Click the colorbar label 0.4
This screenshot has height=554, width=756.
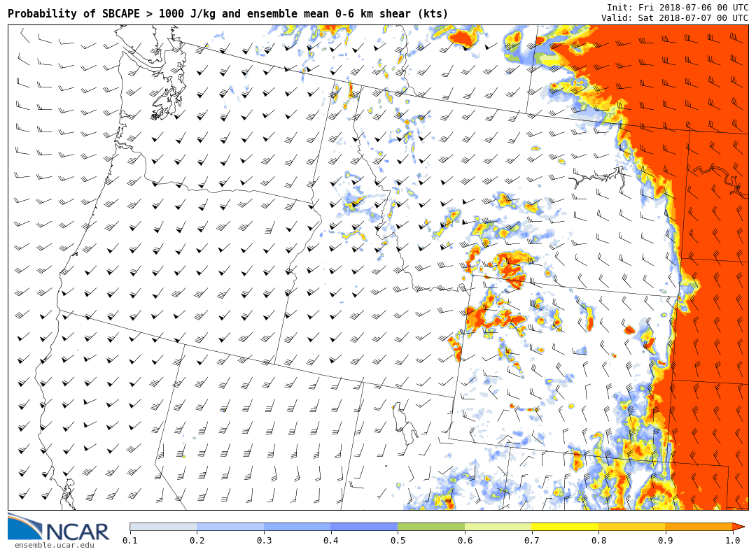[x=330, y=541]
